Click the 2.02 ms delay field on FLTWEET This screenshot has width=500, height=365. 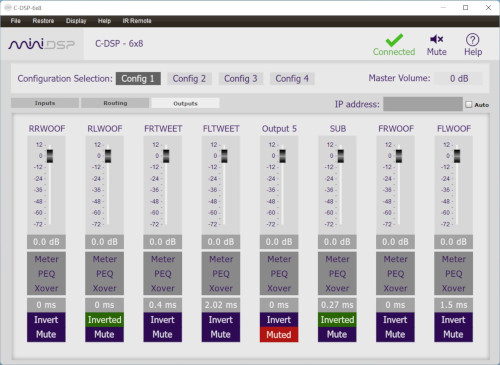tap(221, 305)
